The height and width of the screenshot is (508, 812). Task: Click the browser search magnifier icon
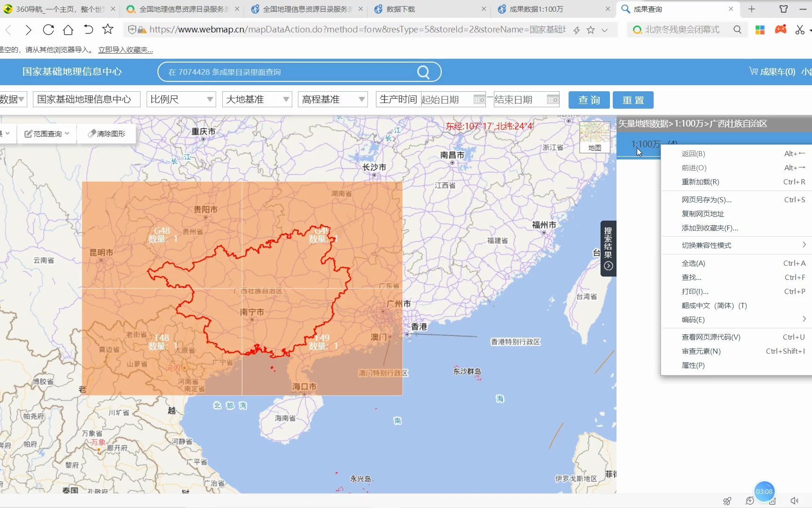click(x=737, y=30)
